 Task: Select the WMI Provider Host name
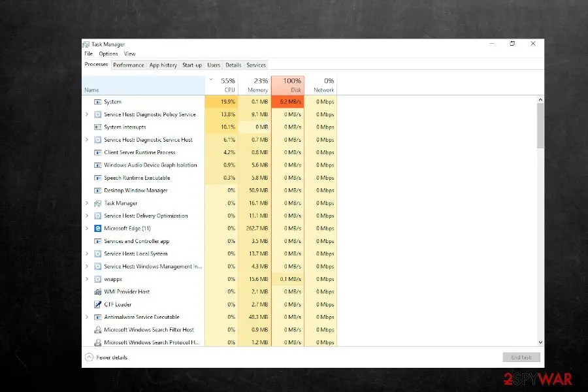(x=127, y=291)
